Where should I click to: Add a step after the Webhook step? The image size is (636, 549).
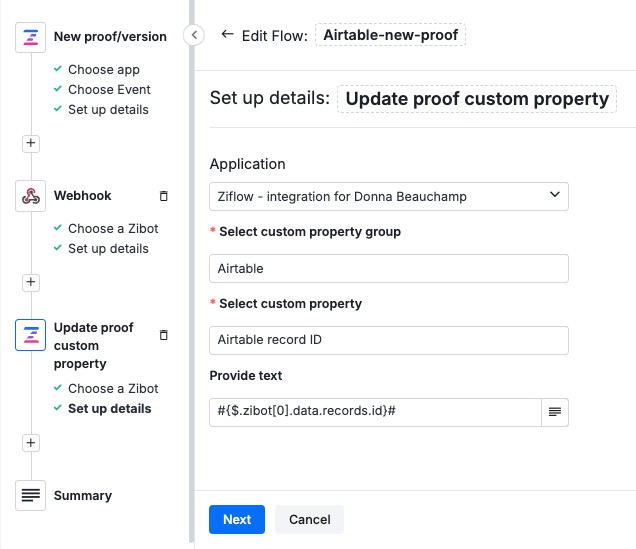pyautogui.click(x=31, y=282)
